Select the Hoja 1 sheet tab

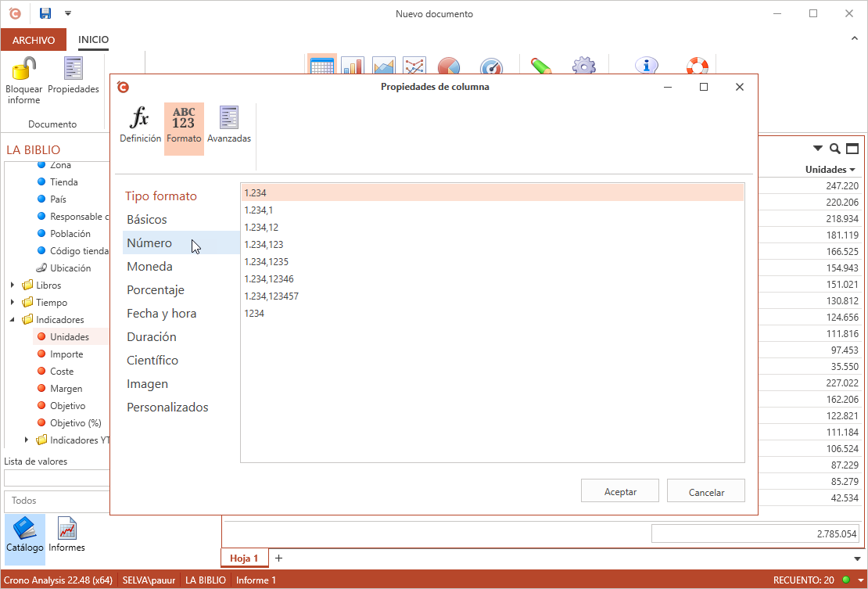click(x=245, y=558)
